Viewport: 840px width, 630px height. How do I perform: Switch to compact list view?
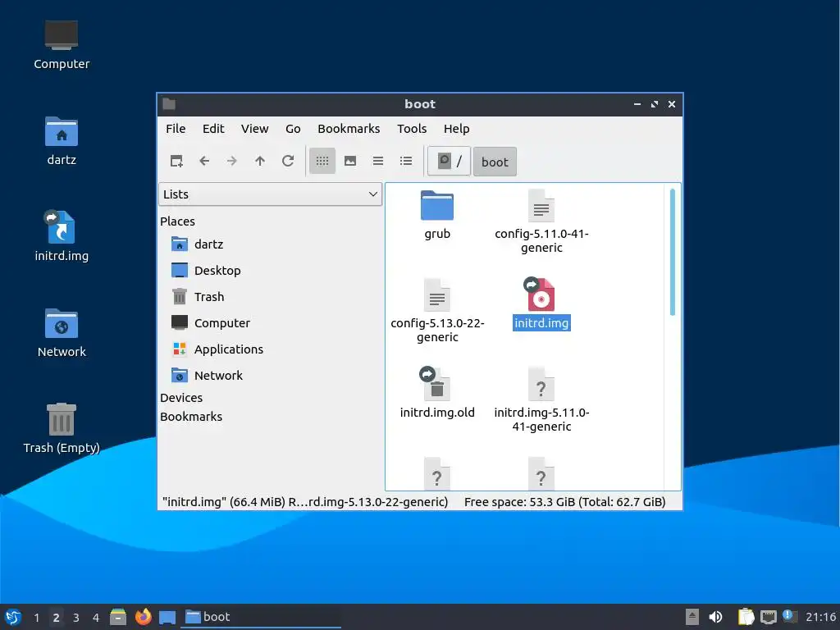coord(378,161)
